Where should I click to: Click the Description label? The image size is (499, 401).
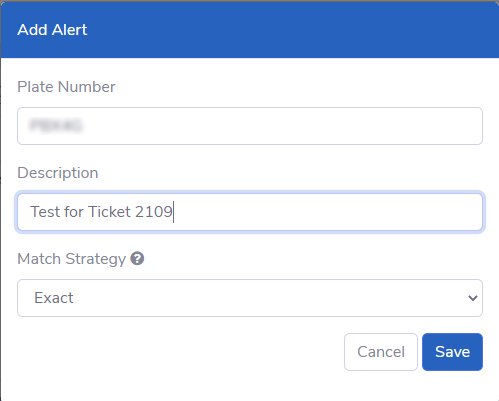tap(58, 173)
